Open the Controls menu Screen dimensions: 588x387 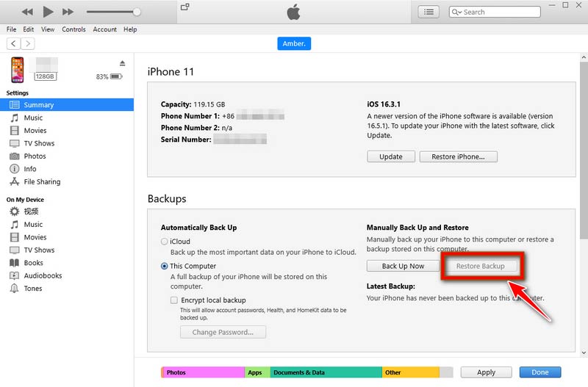click(x=73, y=29)
